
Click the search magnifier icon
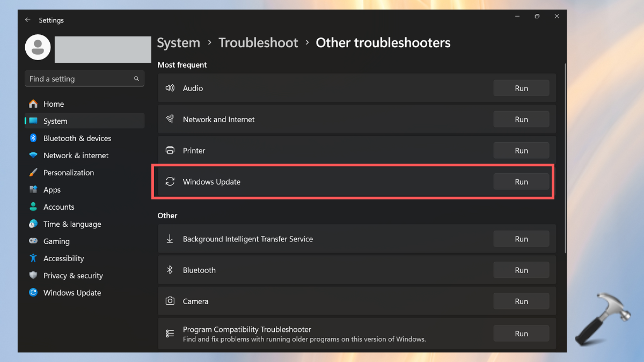(x=136, y=79)
